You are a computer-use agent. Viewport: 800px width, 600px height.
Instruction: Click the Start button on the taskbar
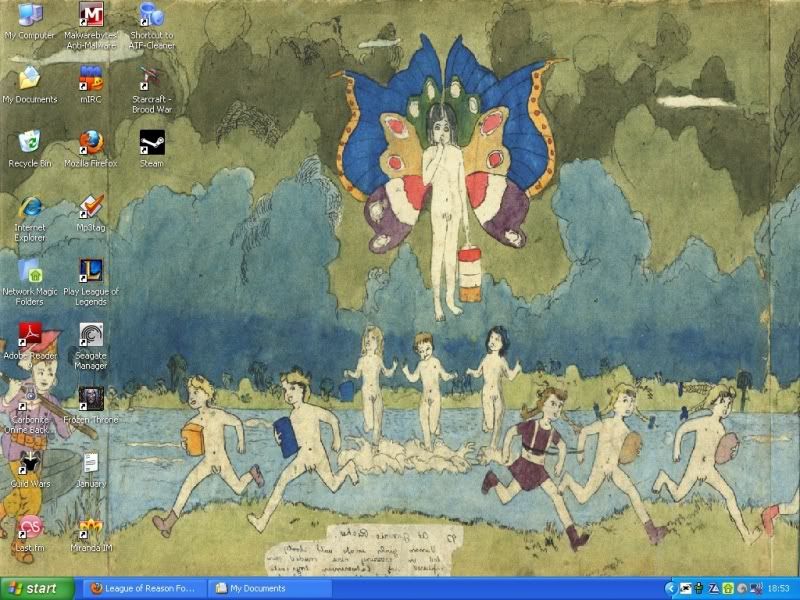(x=37, y=588)
